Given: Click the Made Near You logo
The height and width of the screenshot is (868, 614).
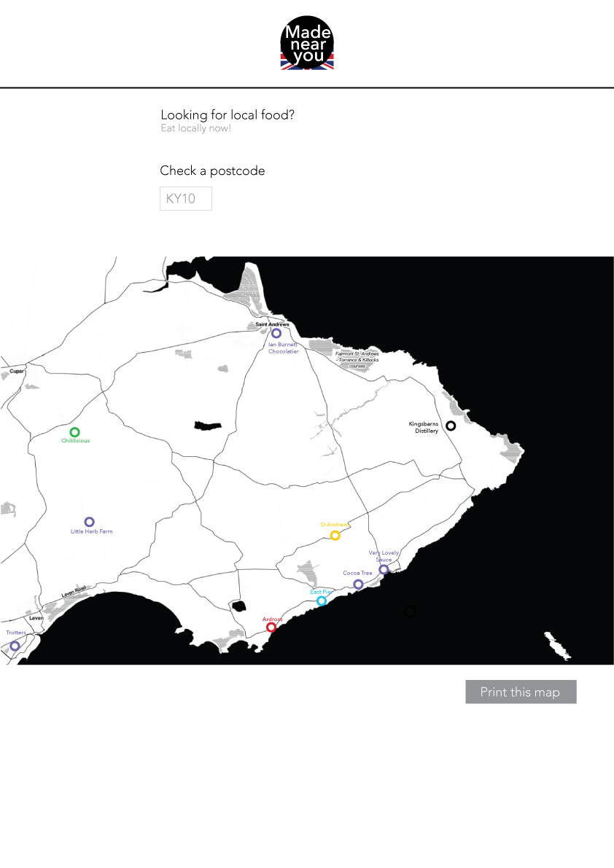Looking at the screenshot, I should 307,42.
